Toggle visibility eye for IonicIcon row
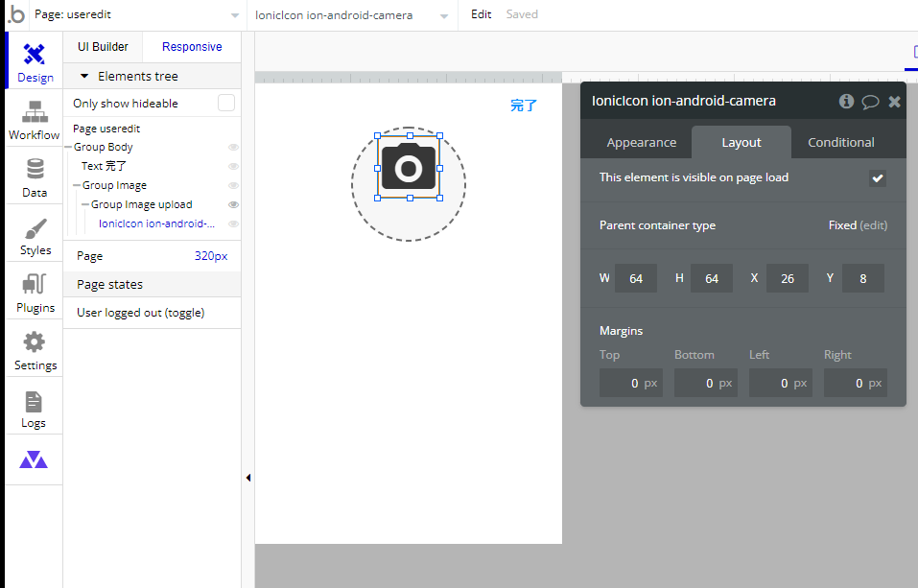Image resolution: width=918 pixels, height=588 pixels. click(233, 223)
